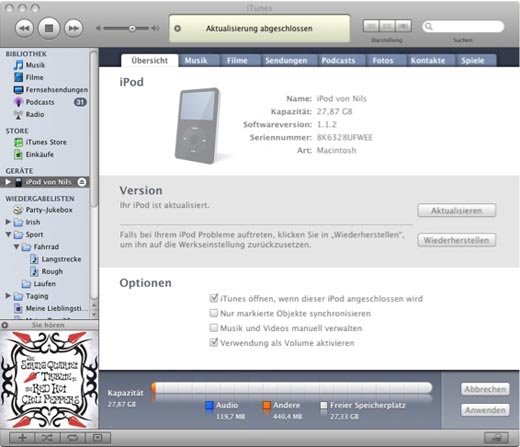Switch to the Musik tab

tap(196, 61)
